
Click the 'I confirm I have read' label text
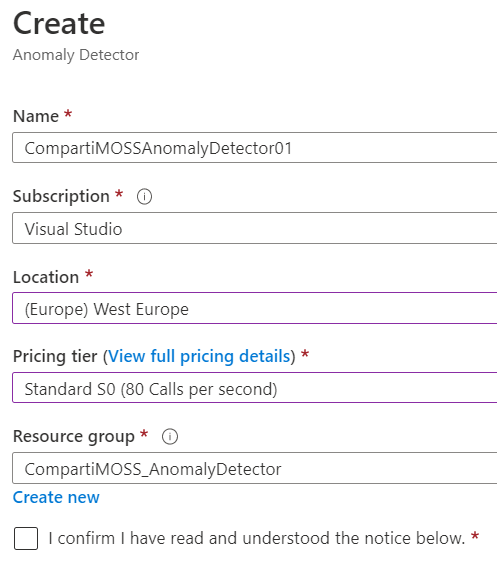(257, 538)
